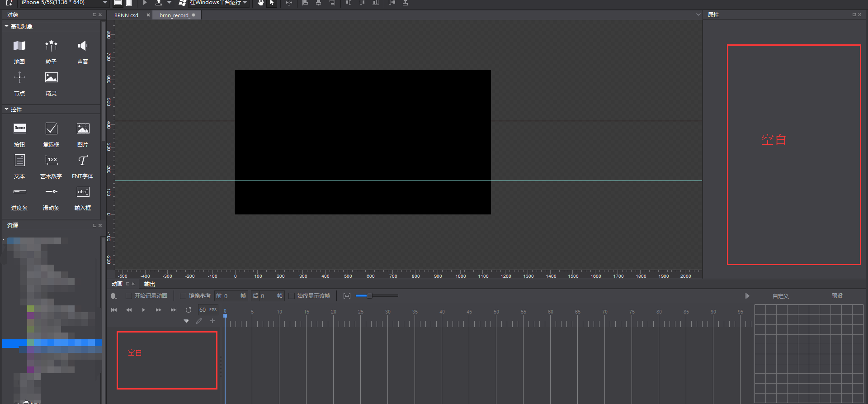Image resolution: width=868 pixels, height=404 pixels.
Task: Play the timeline animation
Action: (144, 310)
